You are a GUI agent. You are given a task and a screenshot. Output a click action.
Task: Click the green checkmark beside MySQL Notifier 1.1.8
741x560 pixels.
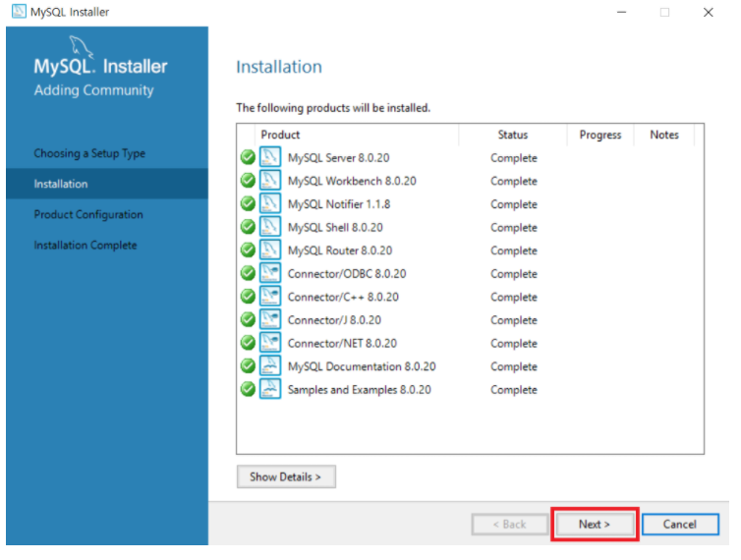pyautogui.click(x=248, y=203)
